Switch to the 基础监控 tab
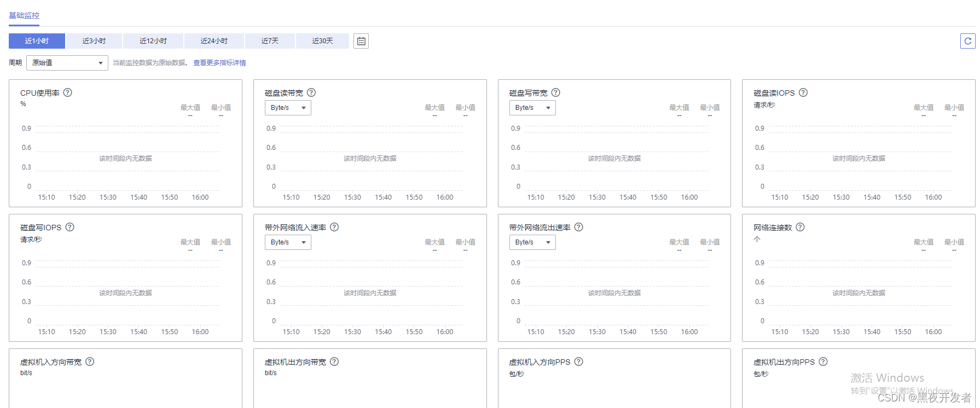Viewport: 980px width, 408px height. pos(24,15)
